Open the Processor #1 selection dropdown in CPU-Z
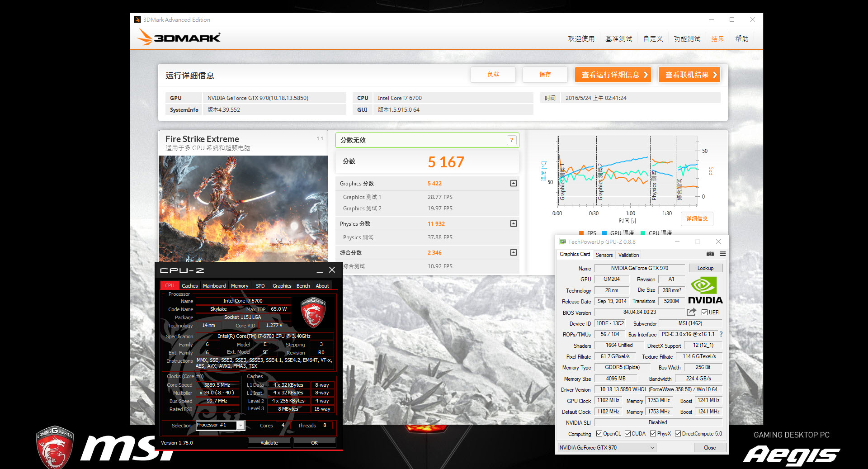Screen dimensions: 868x469 241,425
